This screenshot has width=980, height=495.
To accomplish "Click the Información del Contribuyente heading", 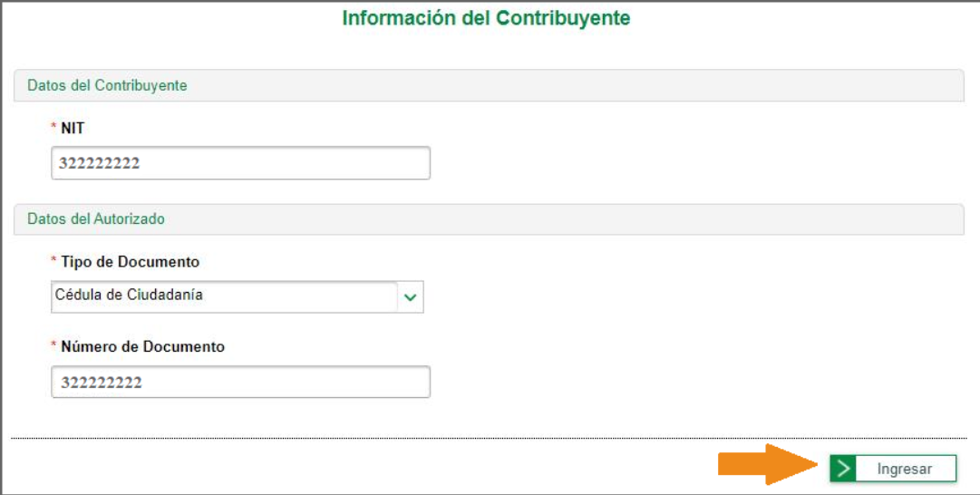I will pyautogui.click(x=486, y=18).
